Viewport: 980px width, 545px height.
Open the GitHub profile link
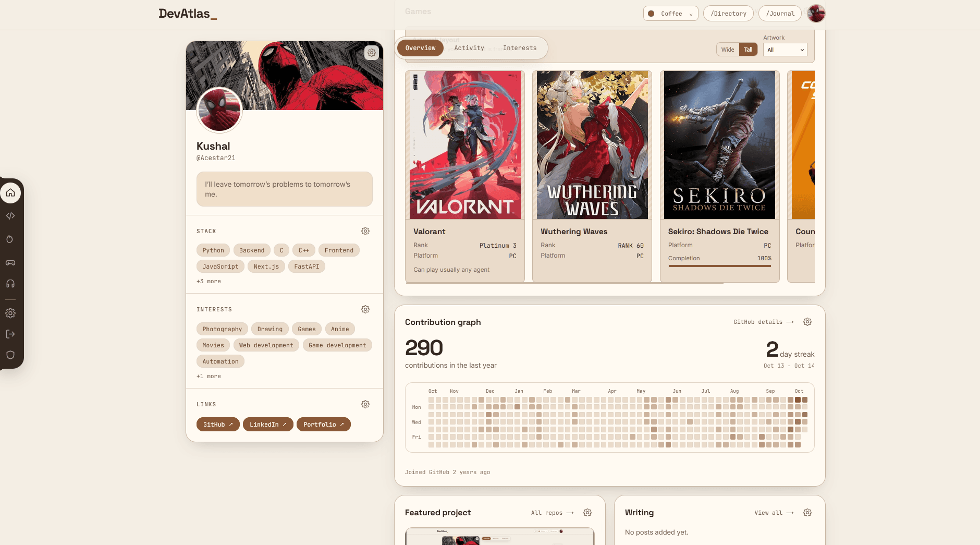[x=218, y=425]
